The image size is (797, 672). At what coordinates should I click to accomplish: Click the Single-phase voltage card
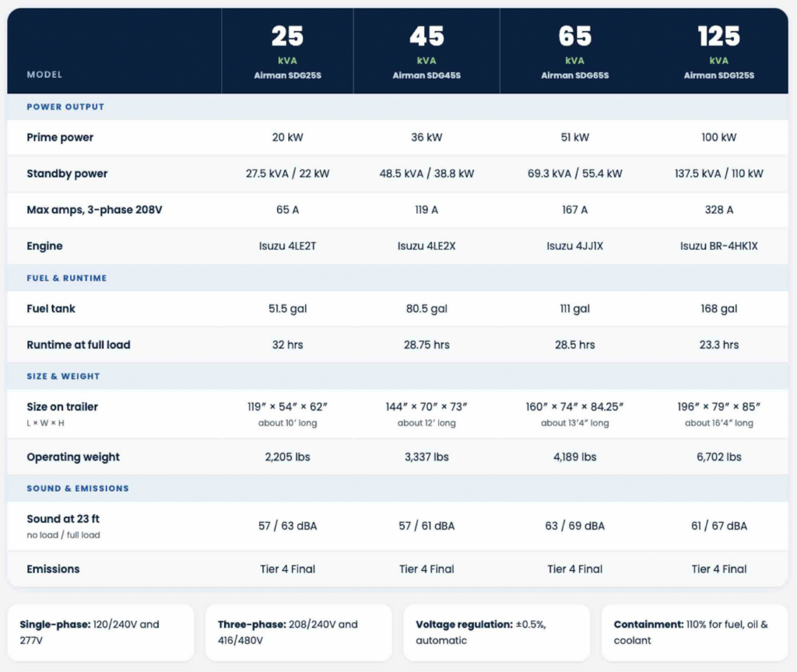pos(100,633)
